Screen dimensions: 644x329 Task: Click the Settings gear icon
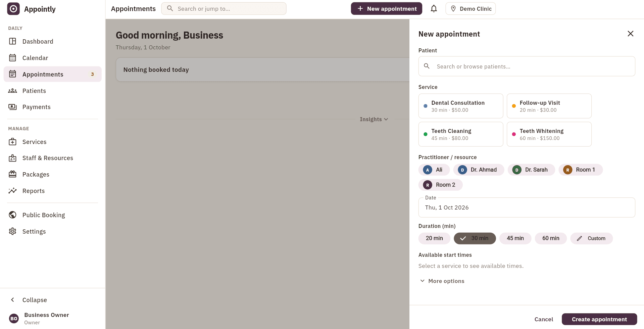[12, 231]
